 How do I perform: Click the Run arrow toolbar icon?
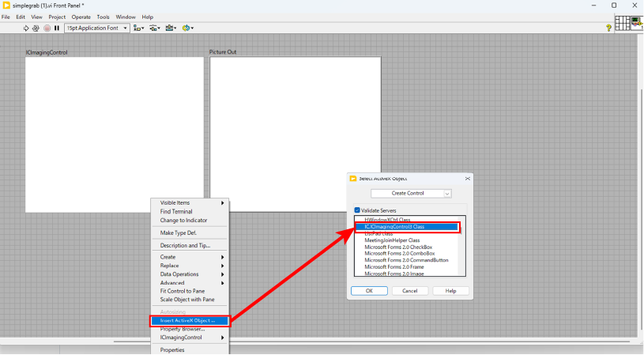26,28
